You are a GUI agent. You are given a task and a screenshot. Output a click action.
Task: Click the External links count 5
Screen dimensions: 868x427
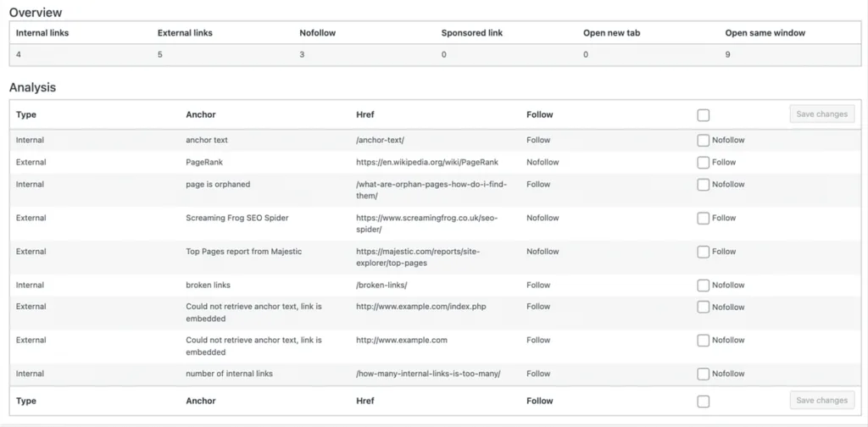coord(160,55)
